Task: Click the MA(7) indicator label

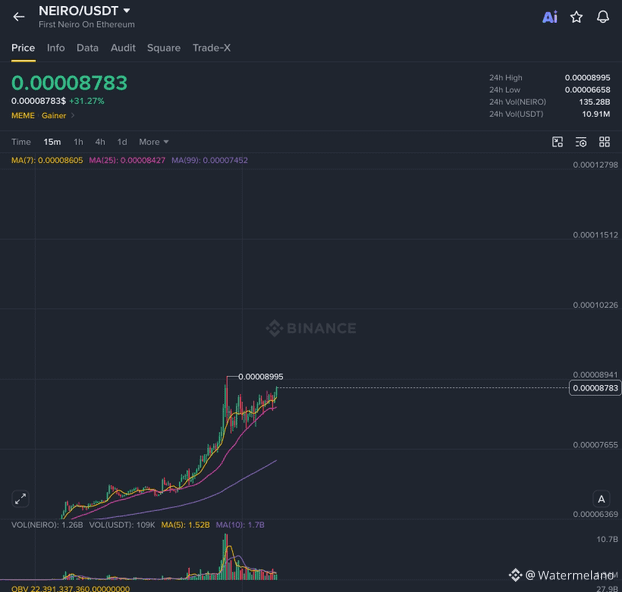Action: 47,160
